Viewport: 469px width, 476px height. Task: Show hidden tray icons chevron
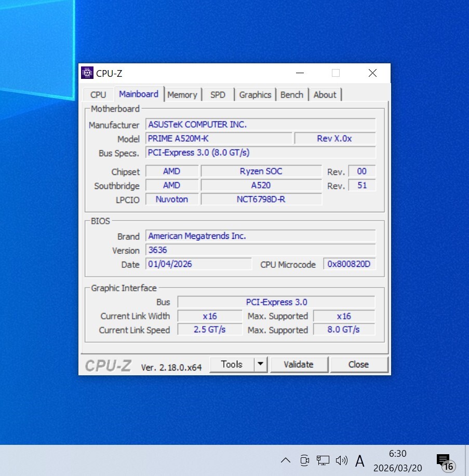[x=285, y=460]
